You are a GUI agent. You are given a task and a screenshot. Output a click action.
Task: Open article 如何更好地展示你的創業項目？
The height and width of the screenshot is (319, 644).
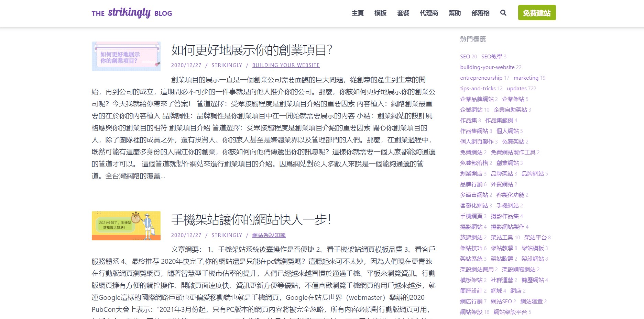(x=251, y=50)
